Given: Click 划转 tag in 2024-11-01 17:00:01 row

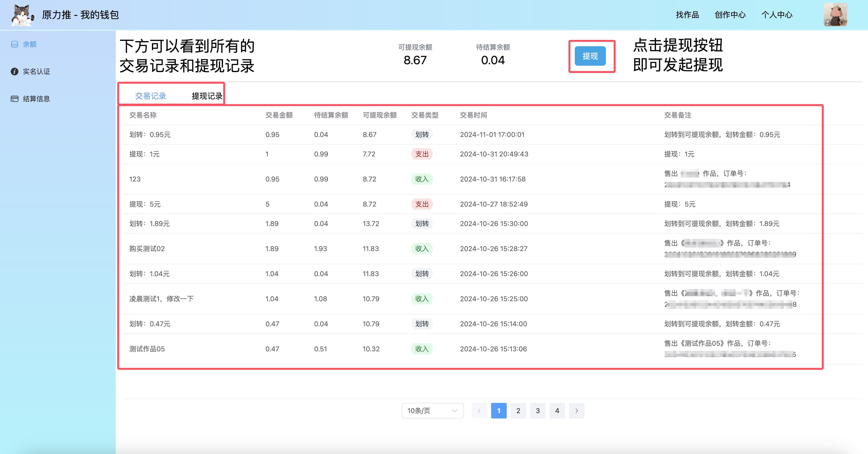Looking at the screenshot, I should [x=422, y=135].
